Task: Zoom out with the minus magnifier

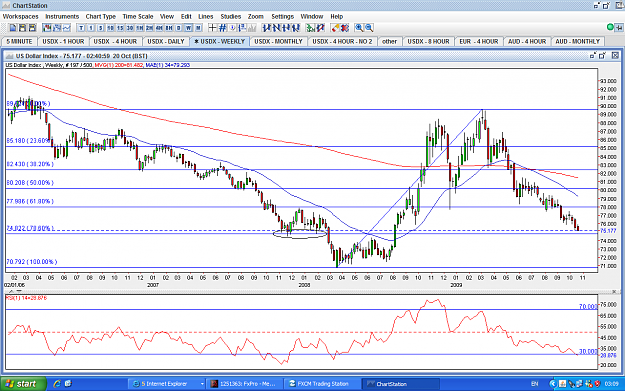Action: click(x=369, y=28)
